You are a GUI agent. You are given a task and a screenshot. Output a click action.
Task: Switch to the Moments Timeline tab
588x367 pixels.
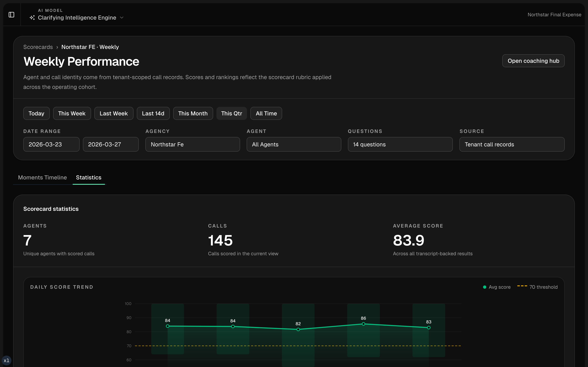[42, 177]
